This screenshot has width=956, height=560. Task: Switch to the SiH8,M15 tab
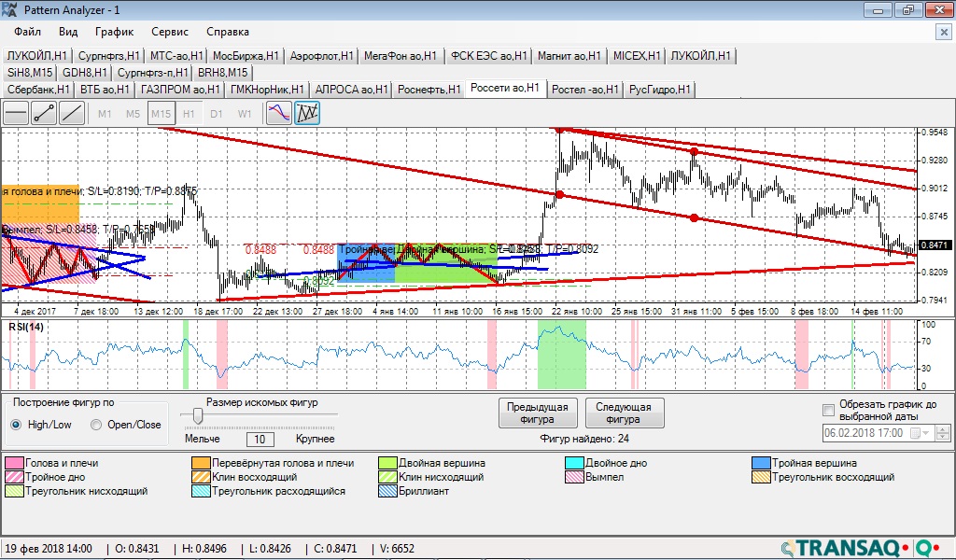(30, 73)
